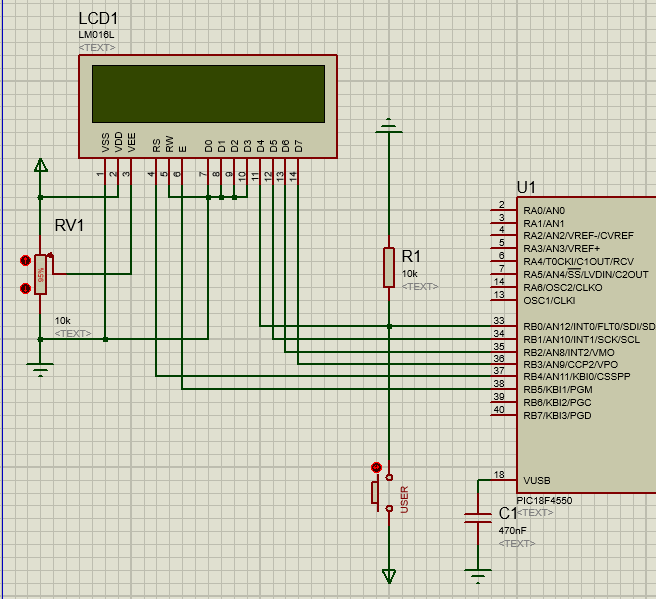Select the power arrow terminal above RV1

41,165
